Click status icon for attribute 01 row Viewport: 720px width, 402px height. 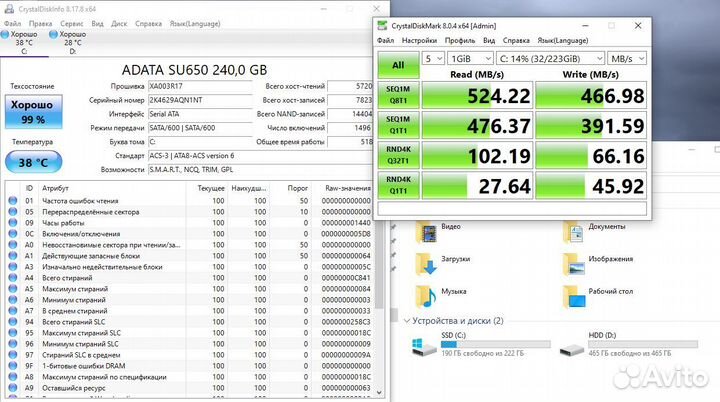13,201
